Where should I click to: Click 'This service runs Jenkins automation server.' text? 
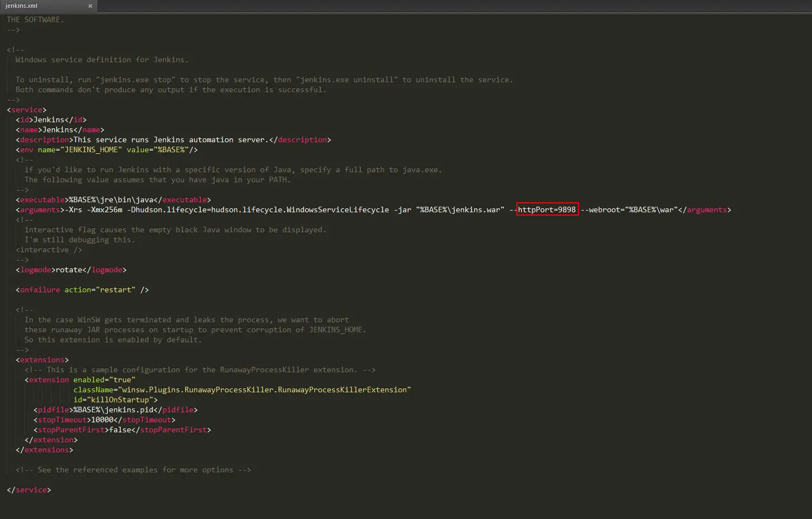pyautogui.click(x=171, y=139)
